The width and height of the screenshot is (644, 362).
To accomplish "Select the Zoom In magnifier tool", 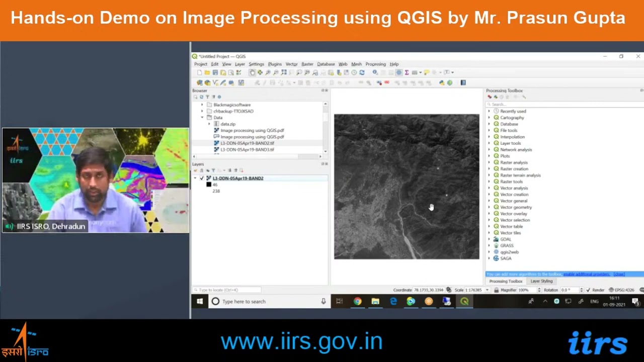I will (268, 72).
